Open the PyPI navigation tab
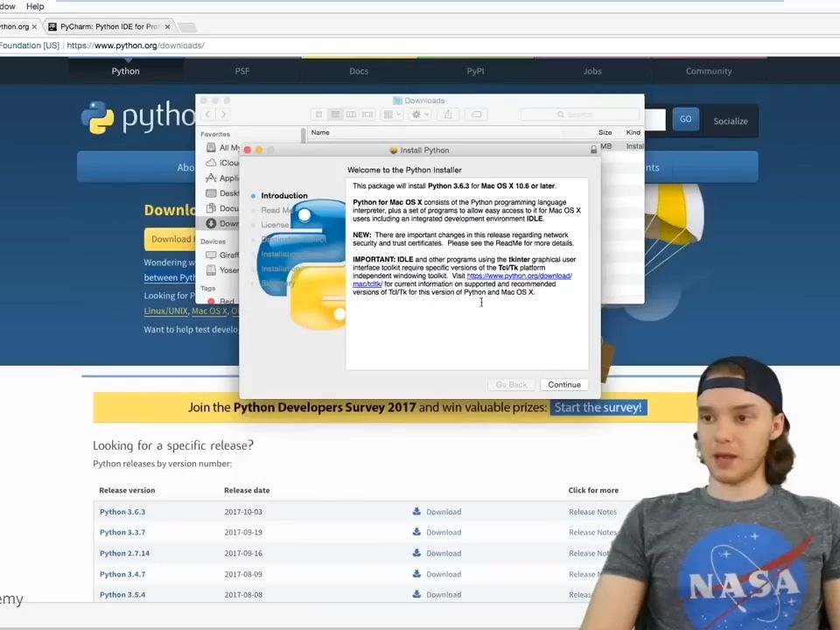This screenshot has width=840, height=630. click(475, 71)
